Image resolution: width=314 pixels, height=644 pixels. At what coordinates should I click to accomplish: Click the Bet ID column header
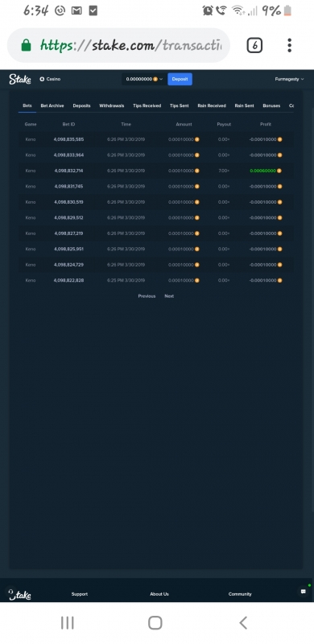coord(68,124)
